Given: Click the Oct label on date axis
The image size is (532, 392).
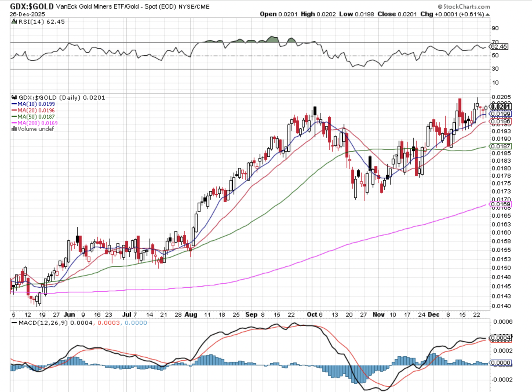Looking at the screenshot, I should [312, 315].
